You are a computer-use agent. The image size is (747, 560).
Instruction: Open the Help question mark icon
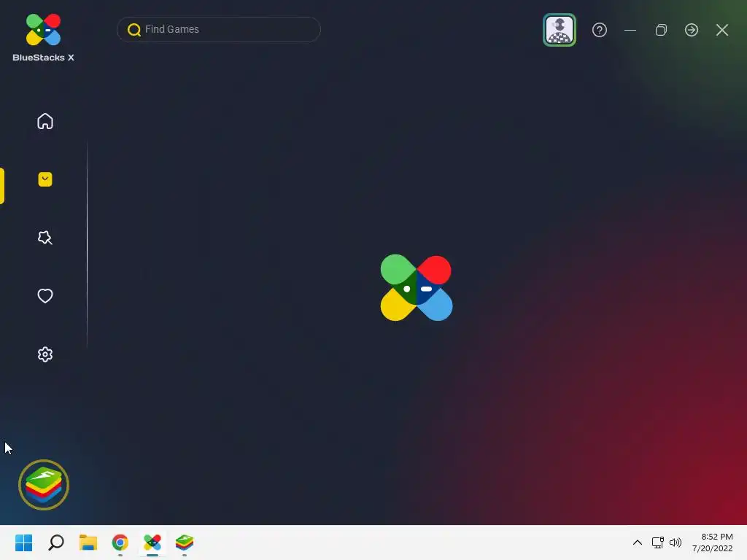tap(600, 30)
